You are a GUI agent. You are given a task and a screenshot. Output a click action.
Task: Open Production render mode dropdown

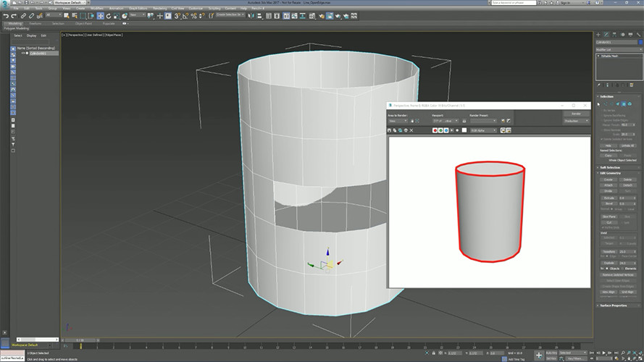click(x=576, y=121)
